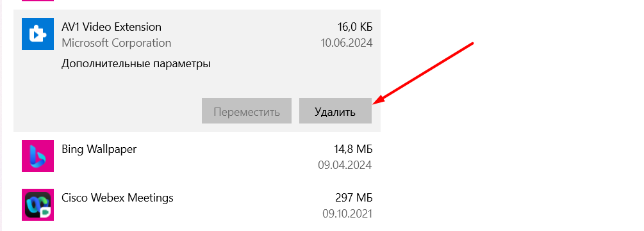The width and height of the screenshot is (644, 231).
Task: Click the 09.04.2024 date of Bing Wallpaper
Action: click(345, 165)
